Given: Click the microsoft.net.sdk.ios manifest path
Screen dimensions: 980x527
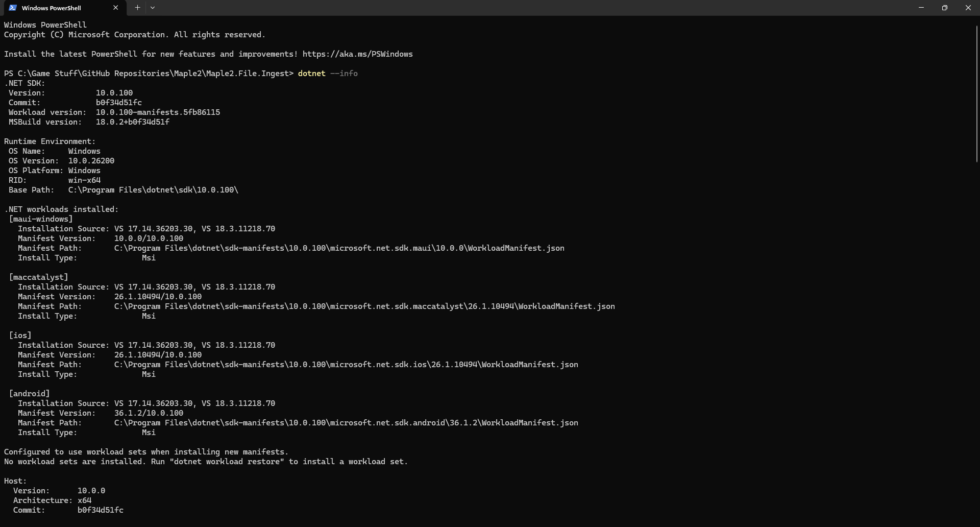Looking at the screenshot, I should click(x=346, y=365).
